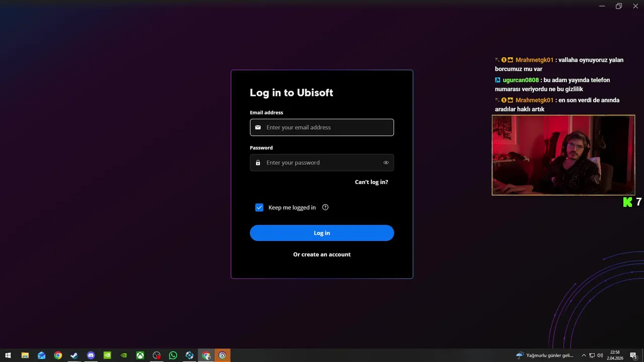
Task: Open the help icon beside Keep me logged in
Action: (x=325, y=207)
